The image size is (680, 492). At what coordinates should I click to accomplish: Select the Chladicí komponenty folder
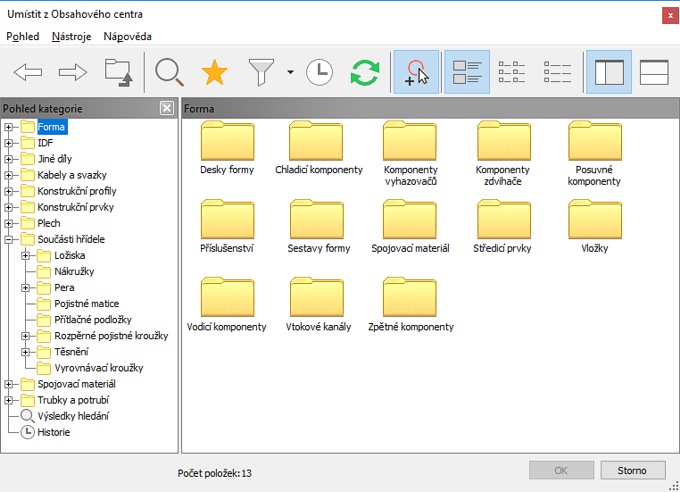pos(318,148)
